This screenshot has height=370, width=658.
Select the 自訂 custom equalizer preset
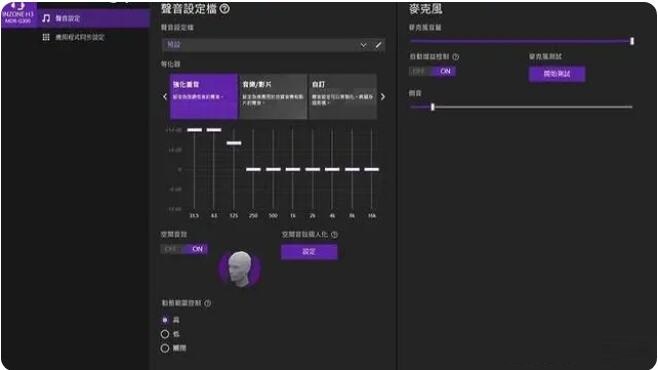pyautogui.click(x=343, y=96)
